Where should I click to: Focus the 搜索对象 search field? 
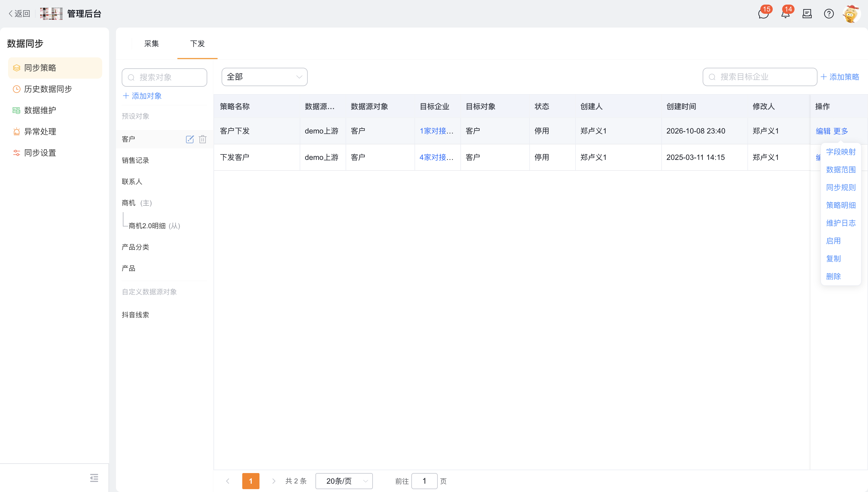click(164, 78)
